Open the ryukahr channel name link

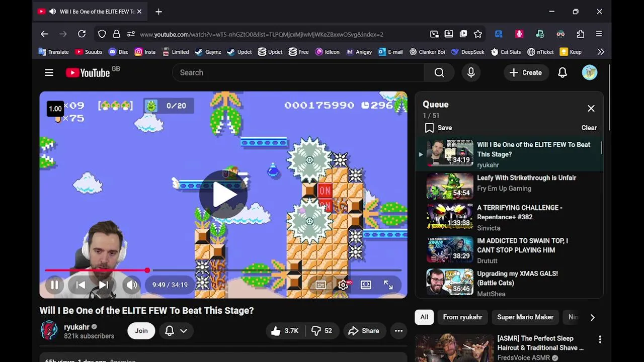coord(76,327)
